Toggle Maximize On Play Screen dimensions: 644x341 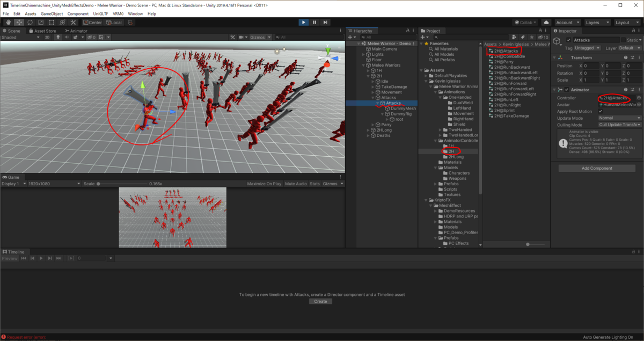point(264,184)
